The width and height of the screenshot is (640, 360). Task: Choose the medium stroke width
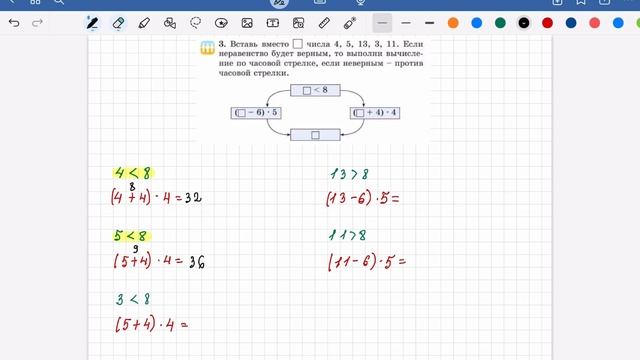click(x=406, y=23)
